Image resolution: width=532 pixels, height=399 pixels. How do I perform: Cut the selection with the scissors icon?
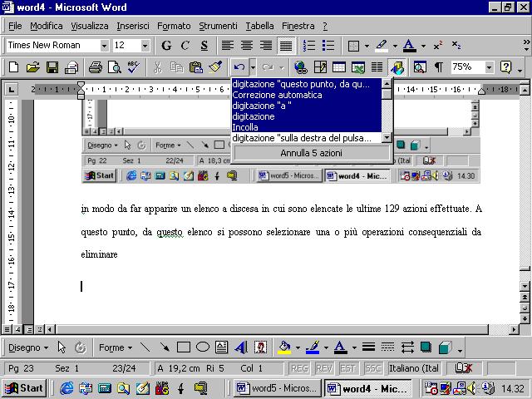click(157, 67)
